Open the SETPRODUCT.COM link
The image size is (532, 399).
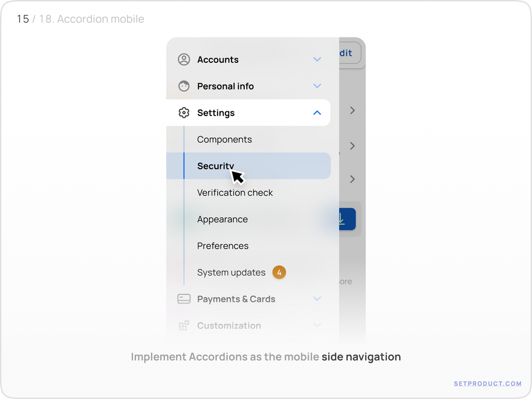[487, 384]
